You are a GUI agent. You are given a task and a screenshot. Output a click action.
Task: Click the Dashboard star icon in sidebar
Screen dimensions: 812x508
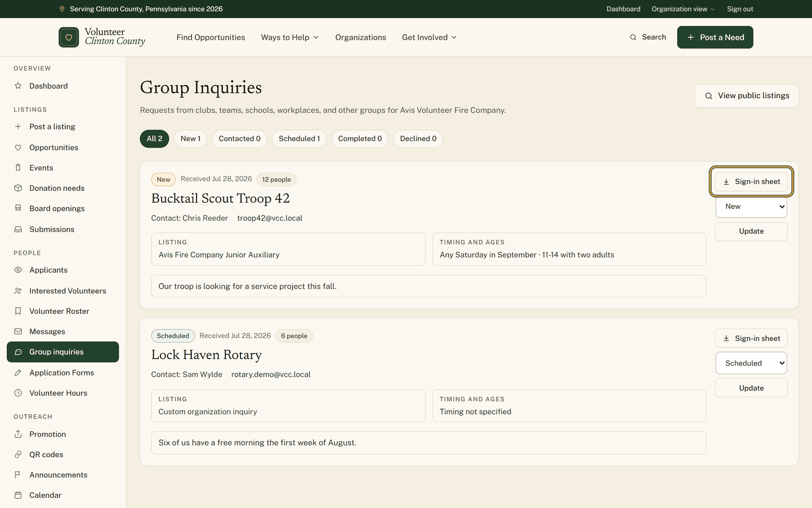tap(18, 86)
